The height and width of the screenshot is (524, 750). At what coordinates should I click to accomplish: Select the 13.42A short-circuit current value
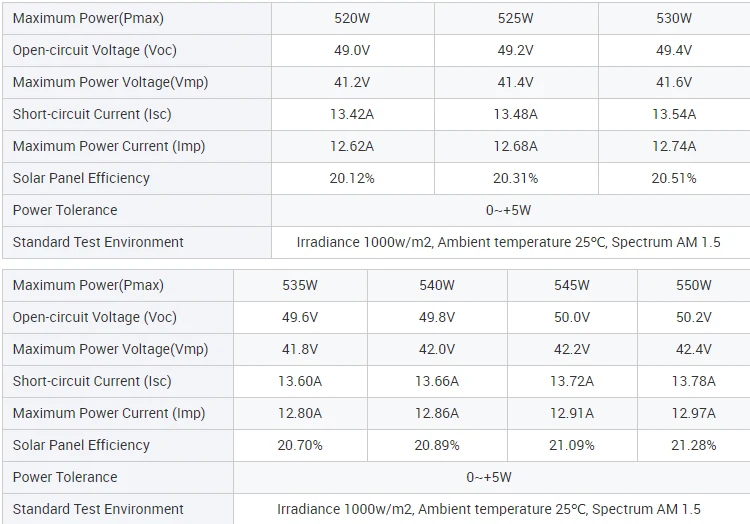point(352,114)
